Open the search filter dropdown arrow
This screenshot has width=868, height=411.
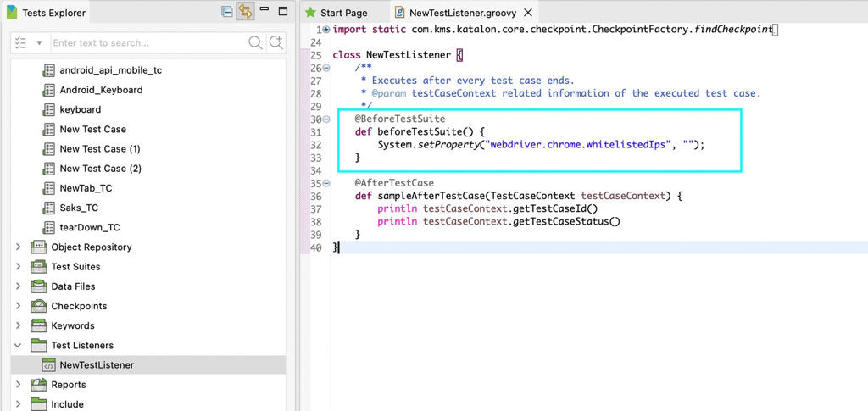(39, 43)
